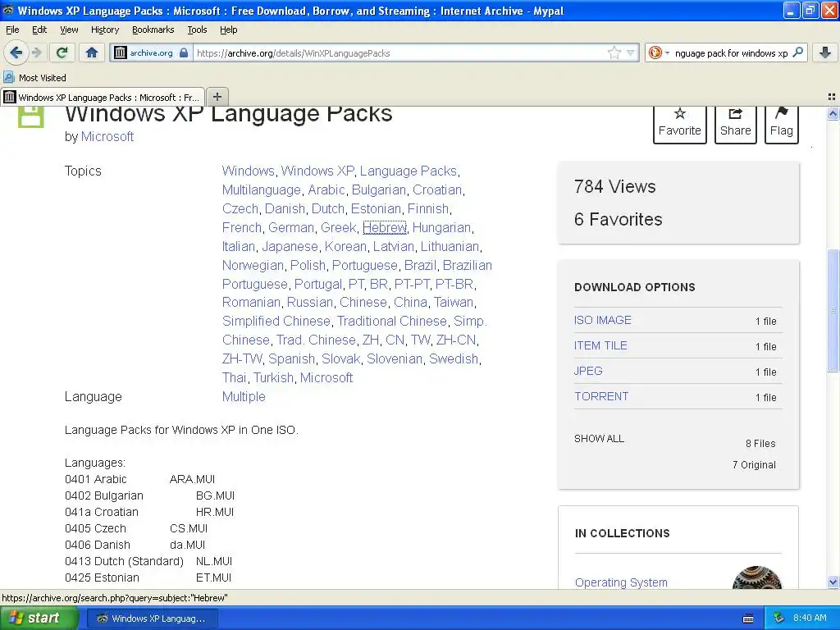This screenshot has height=630, width=840.
Task: Click the 784 Views statistic
Action: [615, 186]
